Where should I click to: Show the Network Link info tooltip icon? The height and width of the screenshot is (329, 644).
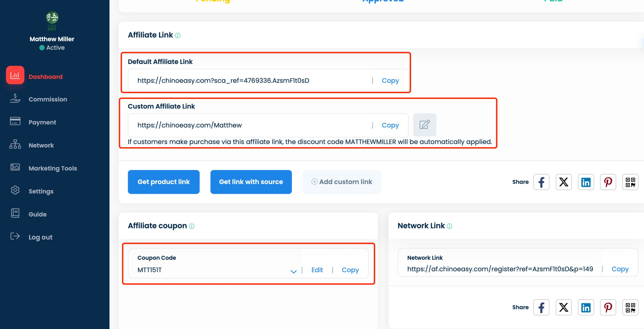point(450,226)
